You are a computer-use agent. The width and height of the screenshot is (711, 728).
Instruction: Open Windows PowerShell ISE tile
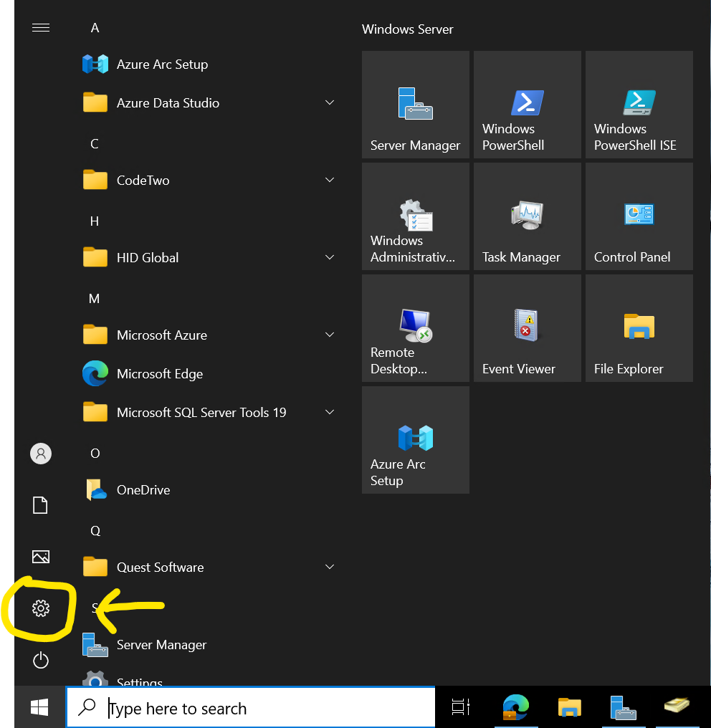pyautogui.click(x=639, y=105)
